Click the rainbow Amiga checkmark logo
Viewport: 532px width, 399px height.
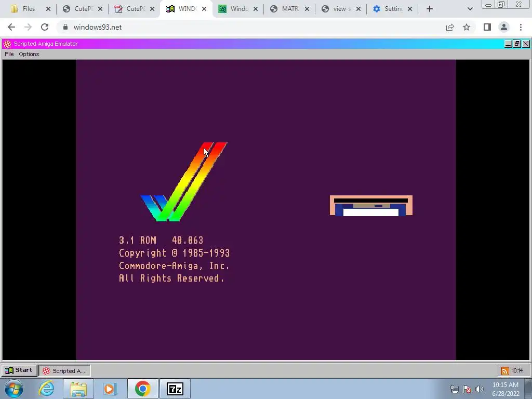coord(183,182)
